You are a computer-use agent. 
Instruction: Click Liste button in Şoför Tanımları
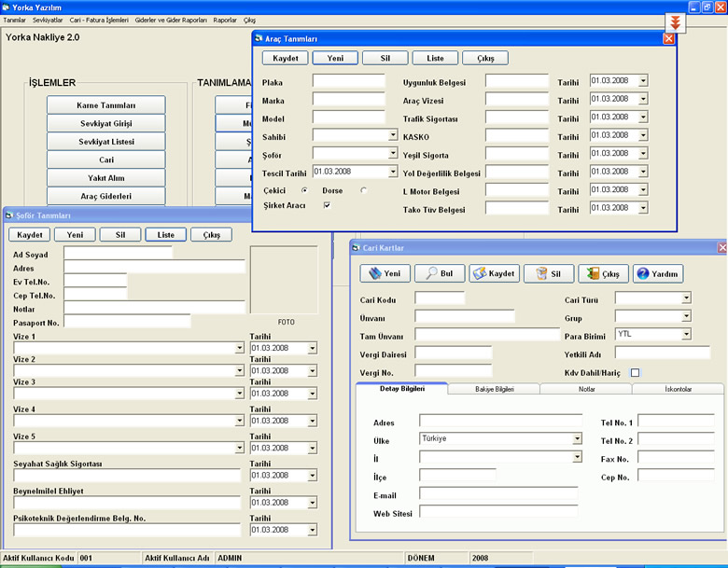[x=166, y=235]
